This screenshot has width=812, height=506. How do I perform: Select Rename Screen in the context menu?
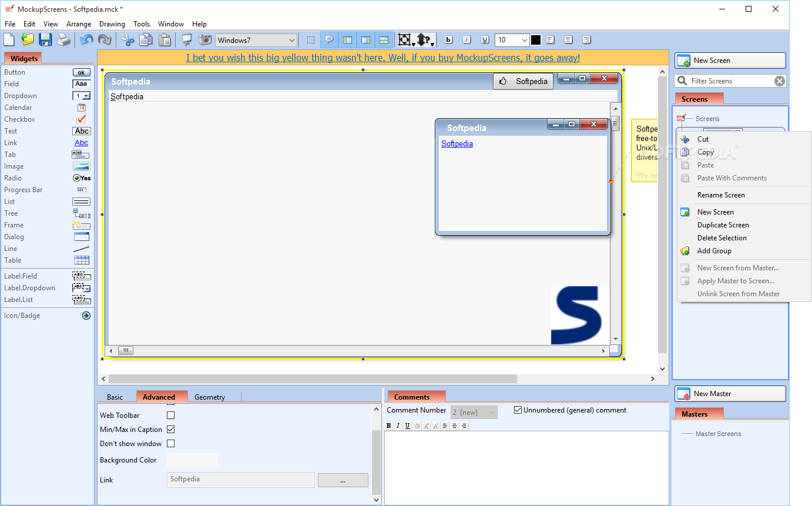[721, 195]
